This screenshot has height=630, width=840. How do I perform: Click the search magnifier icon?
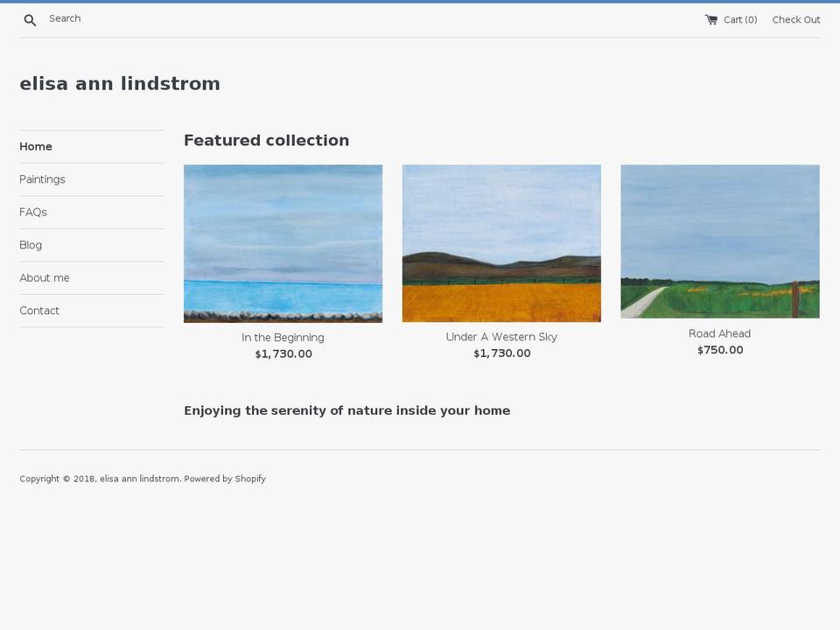coord(30,20)
